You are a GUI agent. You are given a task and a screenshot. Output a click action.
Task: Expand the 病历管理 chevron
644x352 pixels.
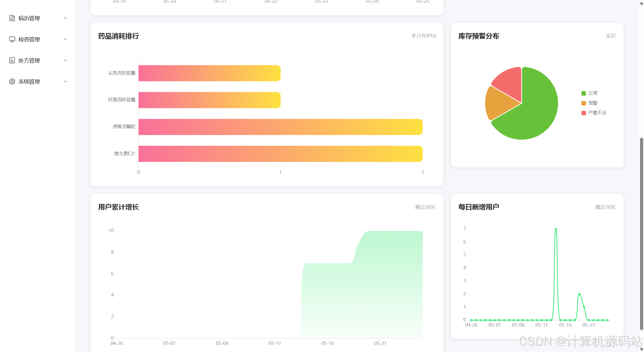click(65, 18)
